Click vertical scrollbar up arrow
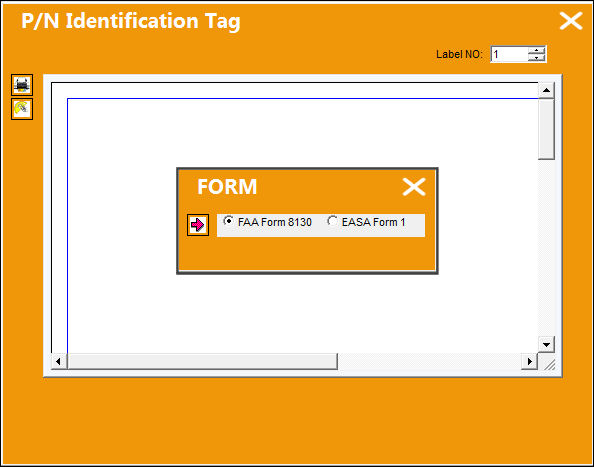Screen dimensions: 594x467 [x=546, y=90]
